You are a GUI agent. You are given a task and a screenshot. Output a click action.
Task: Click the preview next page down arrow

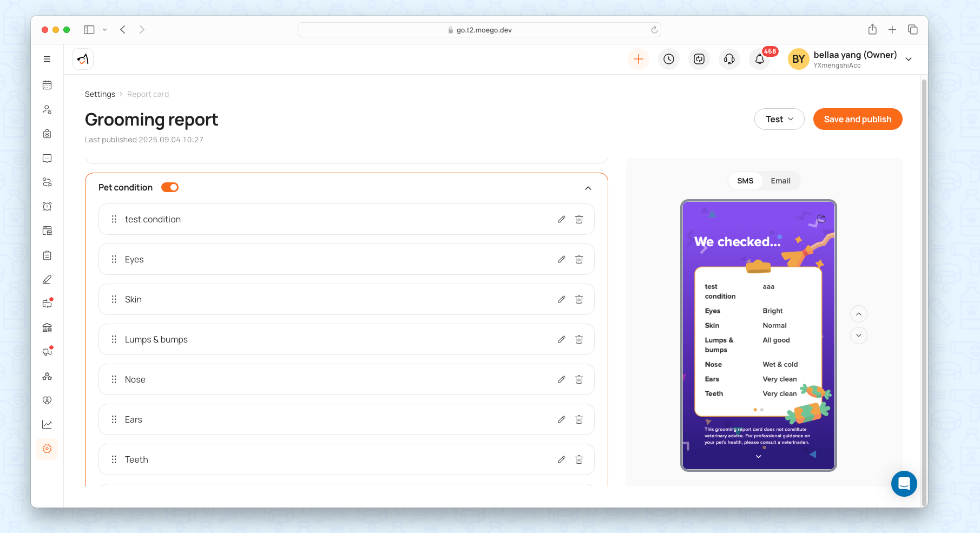click(858, 335)
